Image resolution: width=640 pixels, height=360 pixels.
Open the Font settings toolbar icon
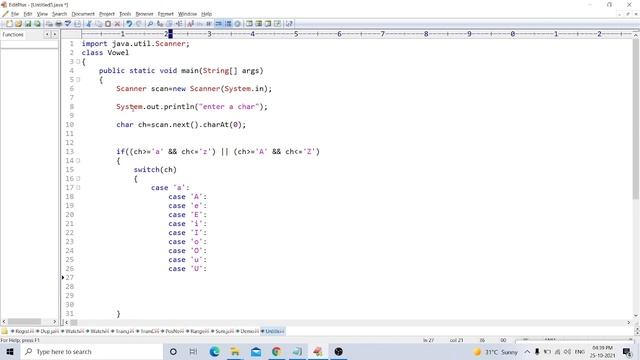[x=190, y=24]
